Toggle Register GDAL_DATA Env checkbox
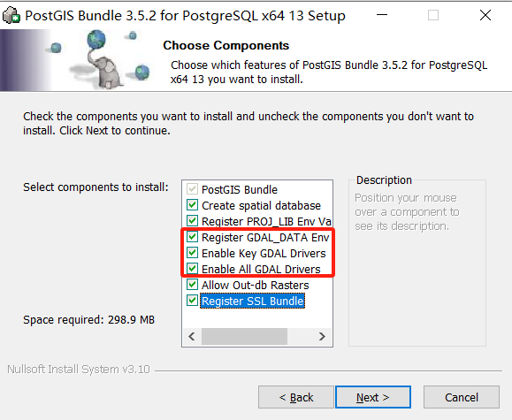Screen dimensions: 512x420 192,237
